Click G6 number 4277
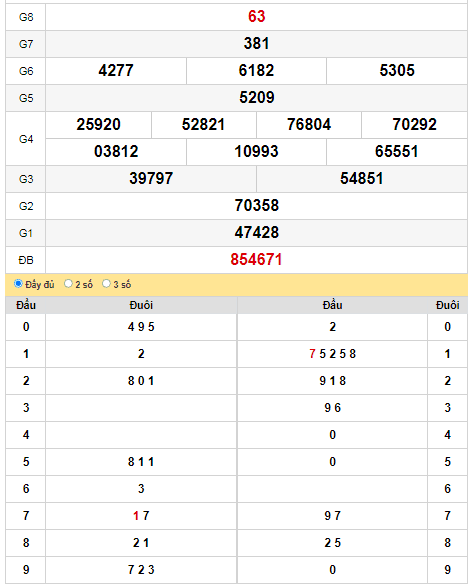This screenshot has height=587, width=473. (x=116, y=70)
